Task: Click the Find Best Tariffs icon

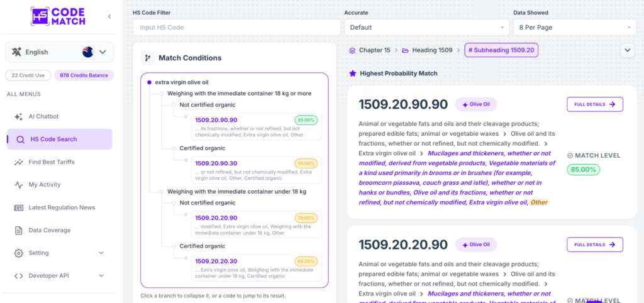Action: pos(18,162)
